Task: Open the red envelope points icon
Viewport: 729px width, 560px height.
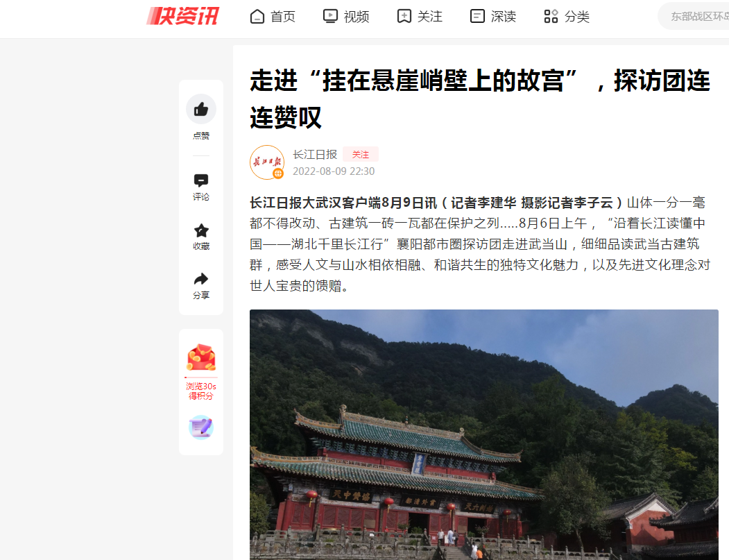Action: [x=201, y=357]
